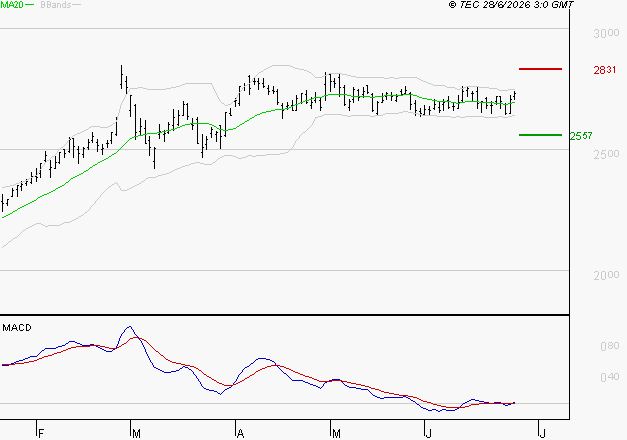Click the MACD 0.80 axis label

[609, 346]
